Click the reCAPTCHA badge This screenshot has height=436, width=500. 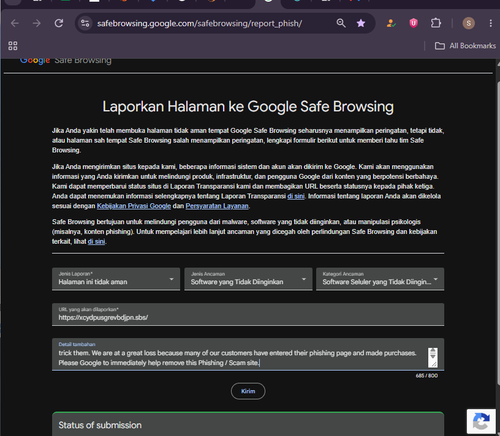coord(481,421)
